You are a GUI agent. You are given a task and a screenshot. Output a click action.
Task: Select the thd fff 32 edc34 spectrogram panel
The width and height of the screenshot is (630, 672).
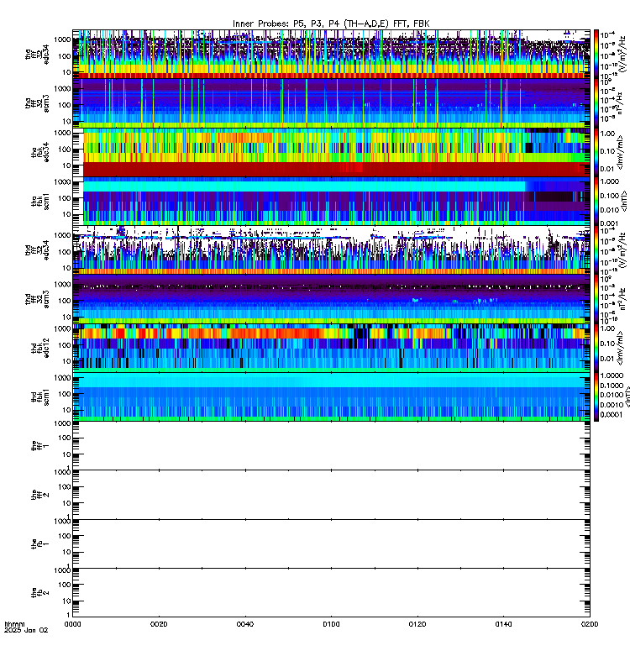click(x=331, y=249)
